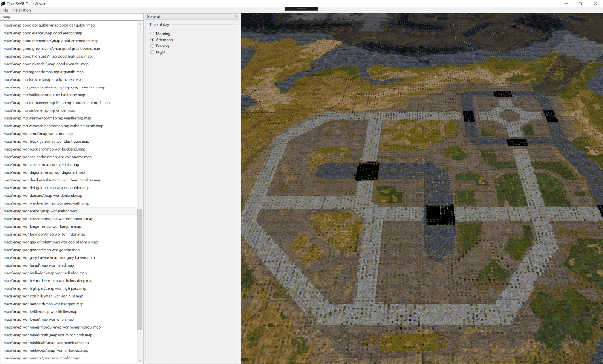This screenshot has height=364, width=603.
Task: Click the file list scroll up arrow
Action: (140, 24)
